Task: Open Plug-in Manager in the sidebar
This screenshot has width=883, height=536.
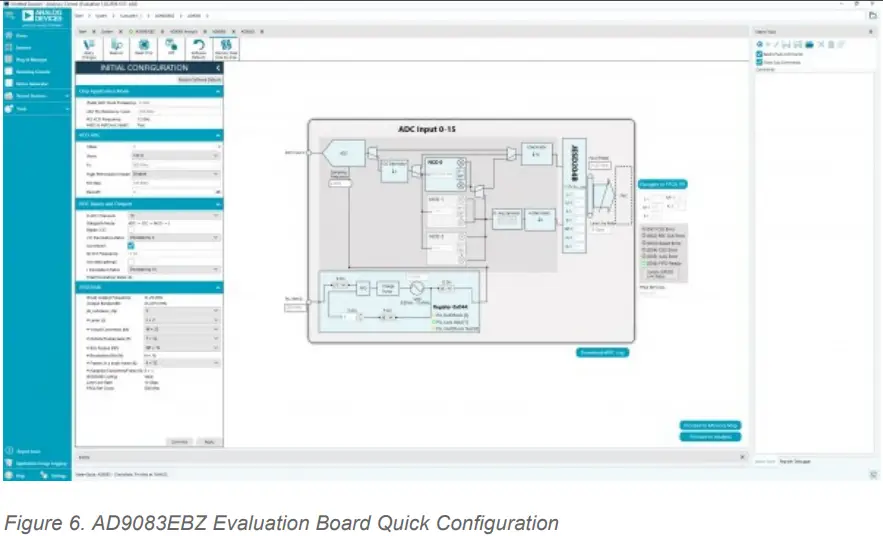Action: 31,60
